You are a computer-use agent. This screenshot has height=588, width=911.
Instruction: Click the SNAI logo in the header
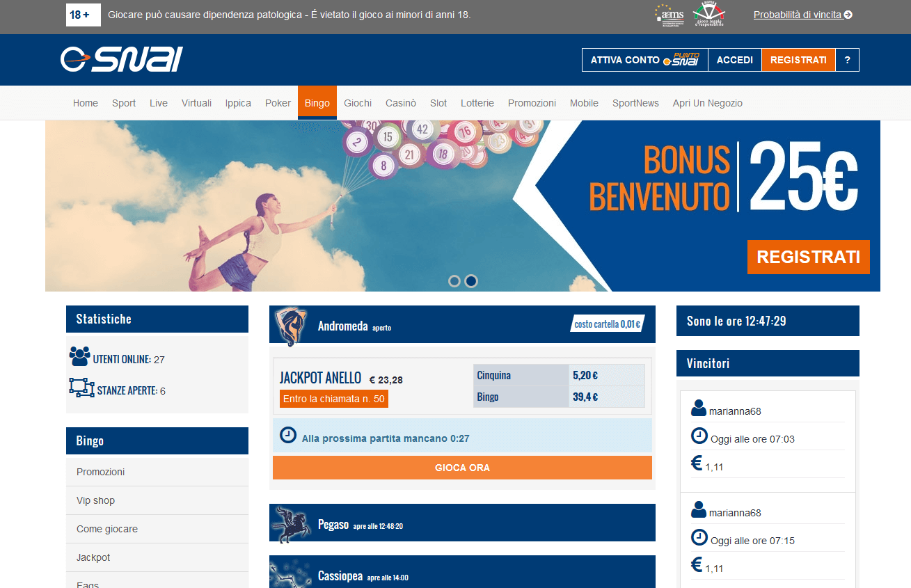(122, 59)
